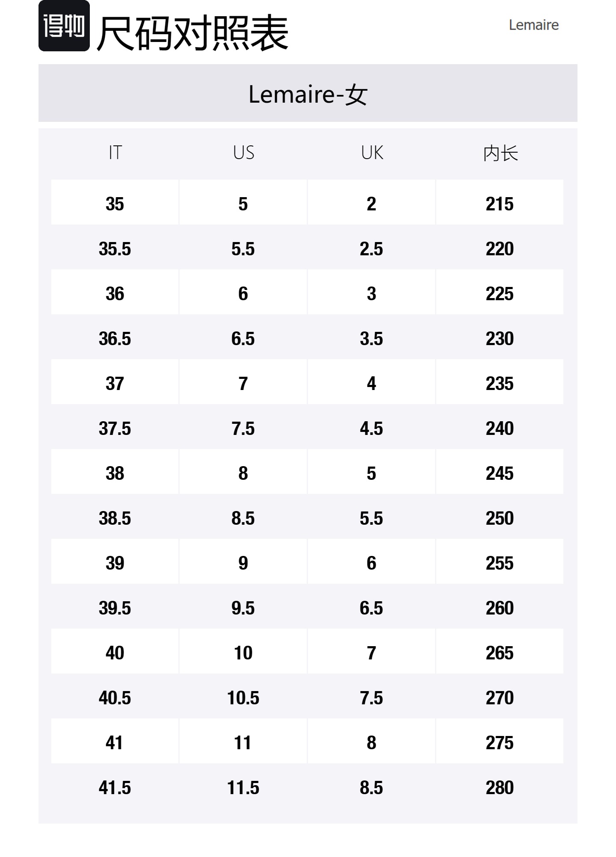Click inner length 220 cell
Viewport: 616px width, 857px height.
pos(500,248)
